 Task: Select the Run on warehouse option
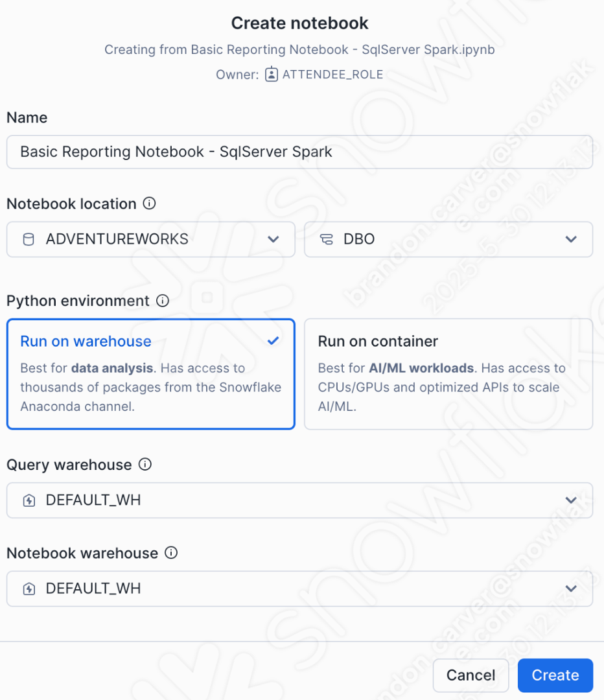coord(150,373)
